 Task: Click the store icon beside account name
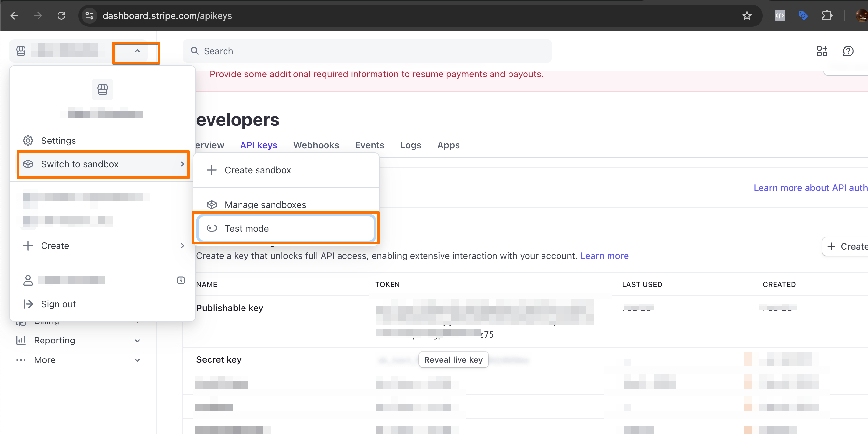point(21,51)
